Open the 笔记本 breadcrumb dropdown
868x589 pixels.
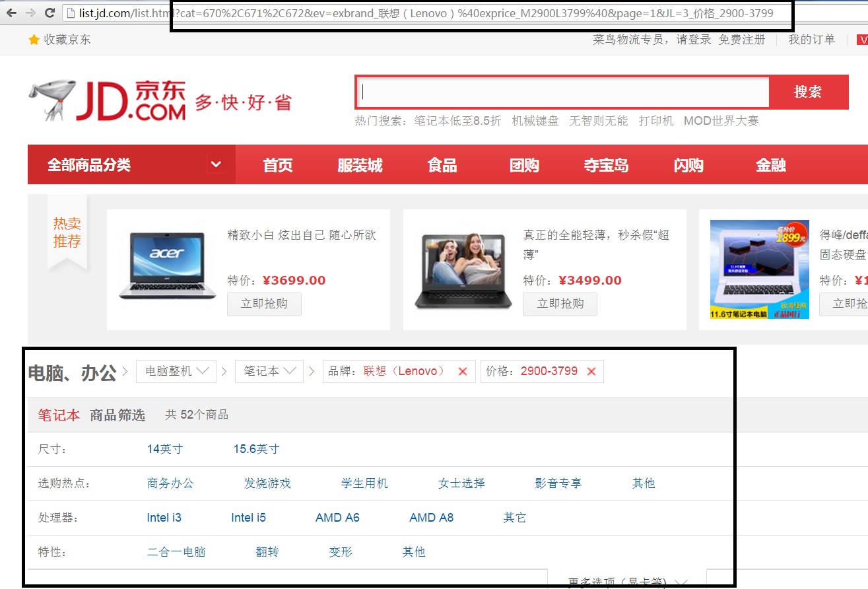(x=269, y=371)
